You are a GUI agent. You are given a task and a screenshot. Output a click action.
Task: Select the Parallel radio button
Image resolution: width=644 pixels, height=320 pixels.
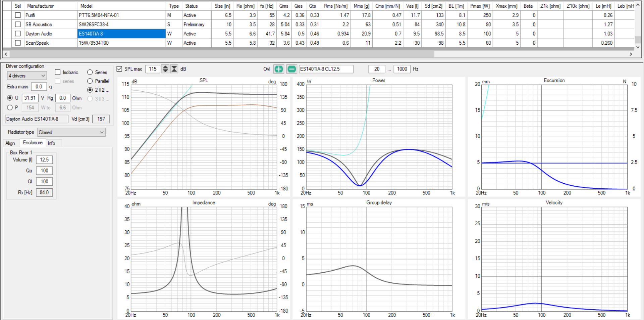pos(90,81)
